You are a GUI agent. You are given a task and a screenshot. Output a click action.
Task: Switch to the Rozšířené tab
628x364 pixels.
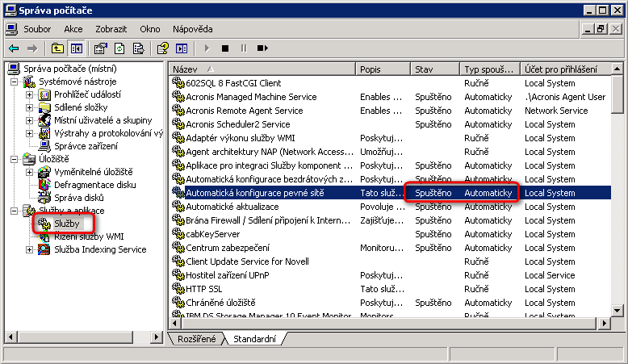196,339
